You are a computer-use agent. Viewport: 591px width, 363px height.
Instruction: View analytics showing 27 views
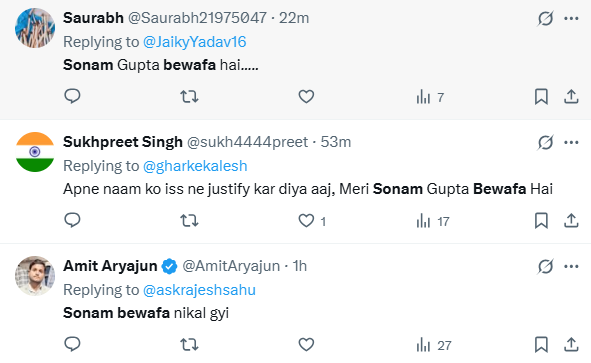tap(434, 345)
